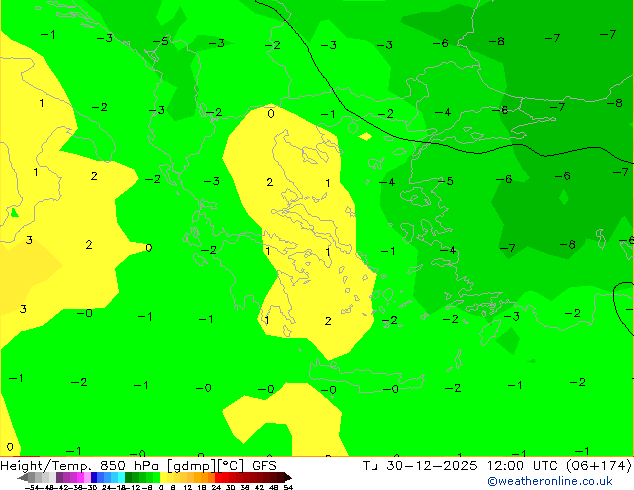Click the 'Height/Temp.' title text
This screenshot has height=490, width=634.
pos(45,466)
